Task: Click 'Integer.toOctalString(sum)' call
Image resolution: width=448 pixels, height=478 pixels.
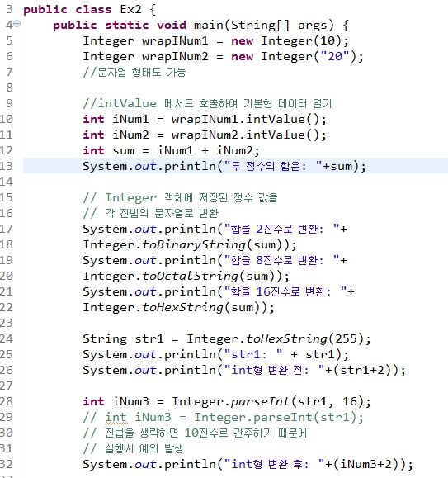Action: 182,277
